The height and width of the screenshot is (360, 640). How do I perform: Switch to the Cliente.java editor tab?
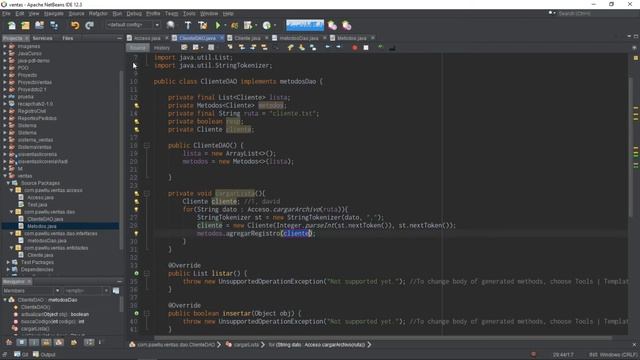[x=247, y=38]
